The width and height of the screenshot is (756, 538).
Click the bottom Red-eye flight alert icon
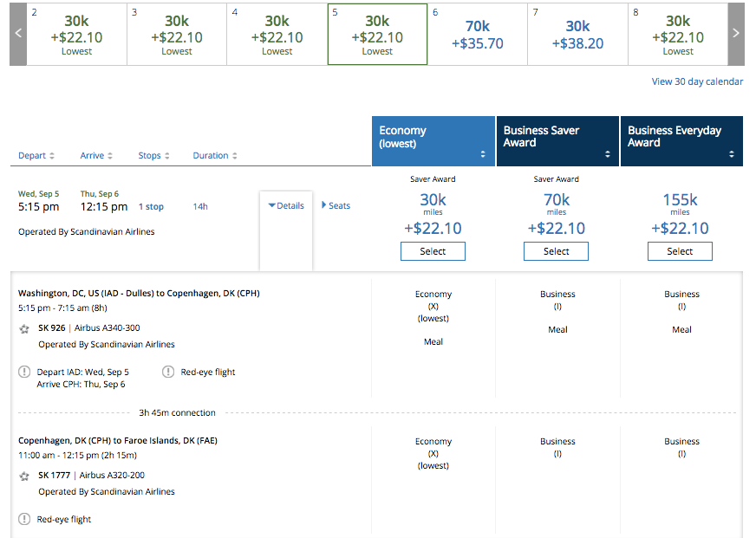click(x=24, y=520)
